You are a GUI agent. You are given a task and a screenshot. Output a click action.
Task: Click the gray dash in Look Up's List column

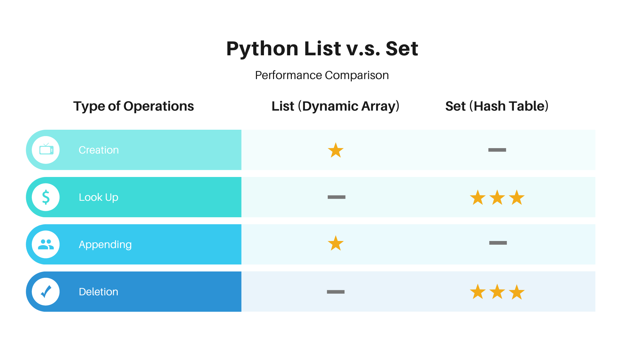(x=336, y=197)
